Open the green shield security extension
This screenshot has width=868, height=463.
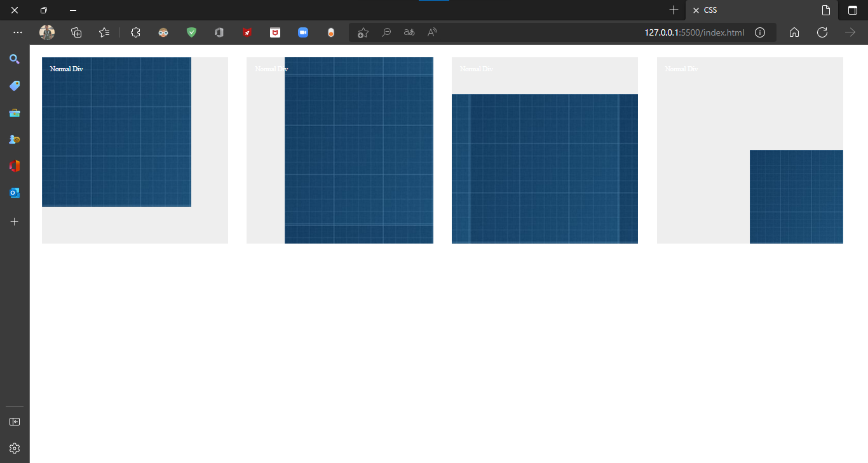pyautogui.click(x=191, y=32)
